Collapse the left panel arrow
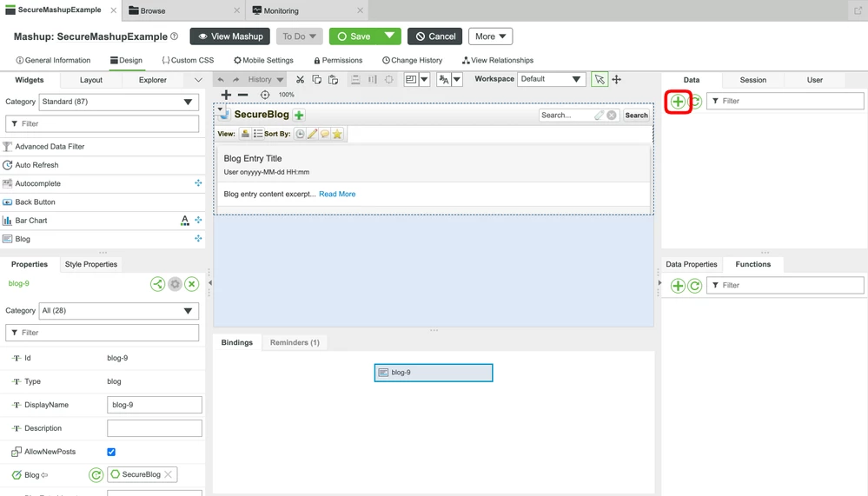The height and width of the screenshot is (496, 868). (209, 283)
